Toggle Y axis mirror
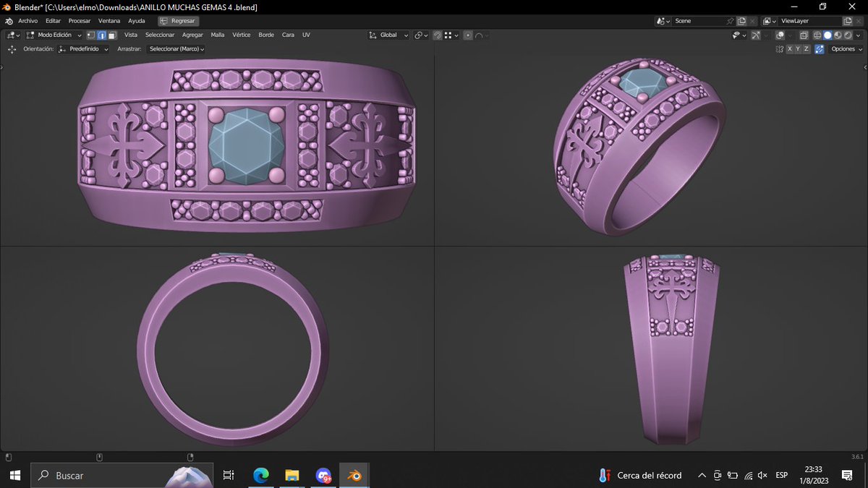This screenshot has width=868, height=488. tap(798, 49)
